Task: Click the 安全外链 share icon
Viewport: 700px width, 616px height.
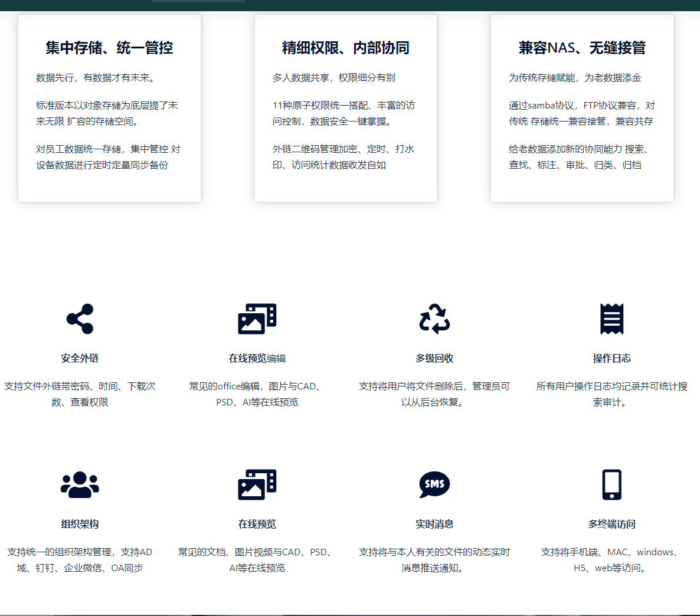Action: pos(80,318)
